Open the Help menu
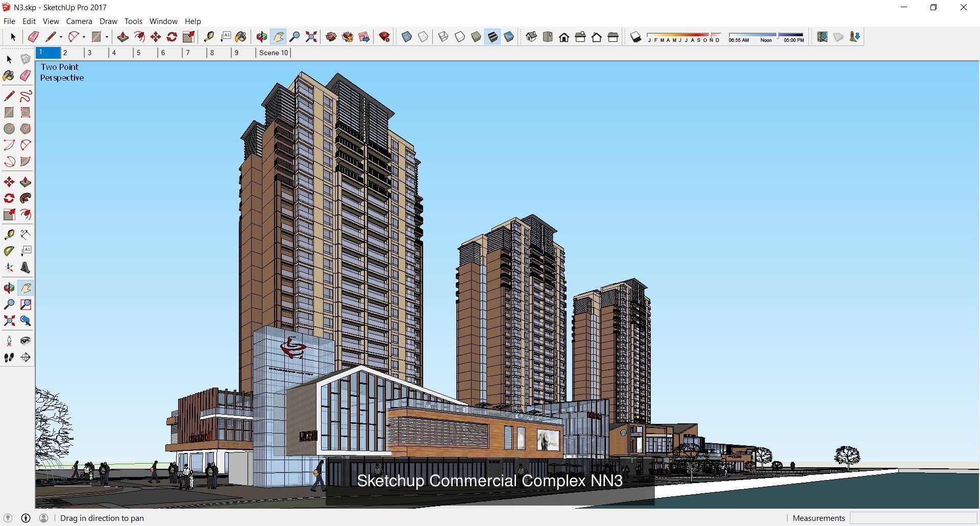Viewport: 980px width, 526px height. pos(192,21)
